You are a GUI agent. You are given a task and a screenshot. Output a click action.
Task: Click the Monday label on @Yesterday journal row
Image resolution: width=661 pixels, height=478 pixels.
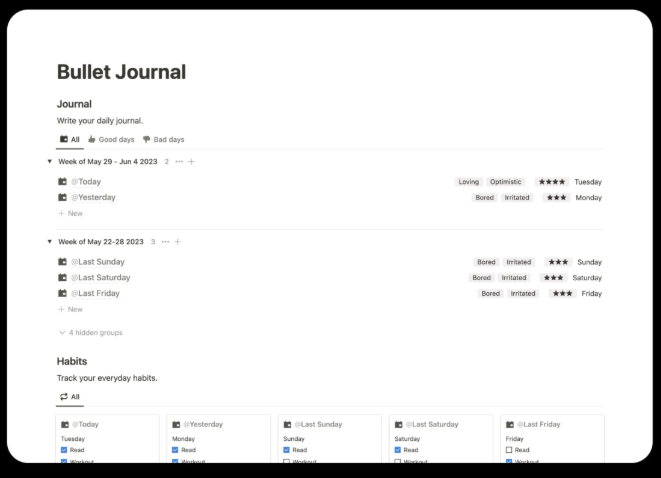588,198
